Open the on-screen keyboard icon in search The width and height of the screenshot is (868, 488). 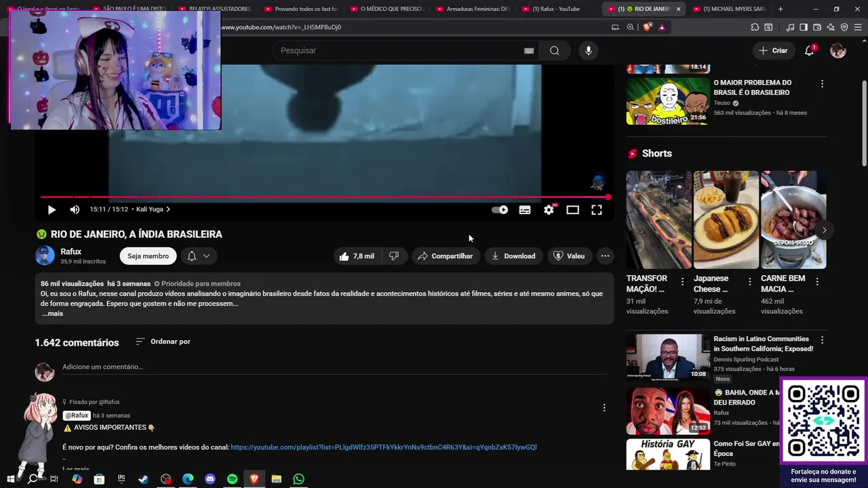[x=529, y=50]
